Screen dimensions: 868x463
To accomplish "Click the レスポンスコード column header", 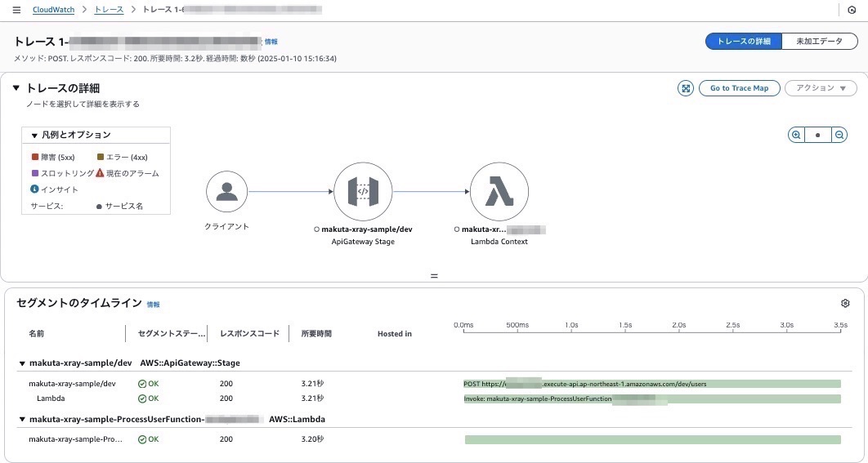I will pos(249,333).
